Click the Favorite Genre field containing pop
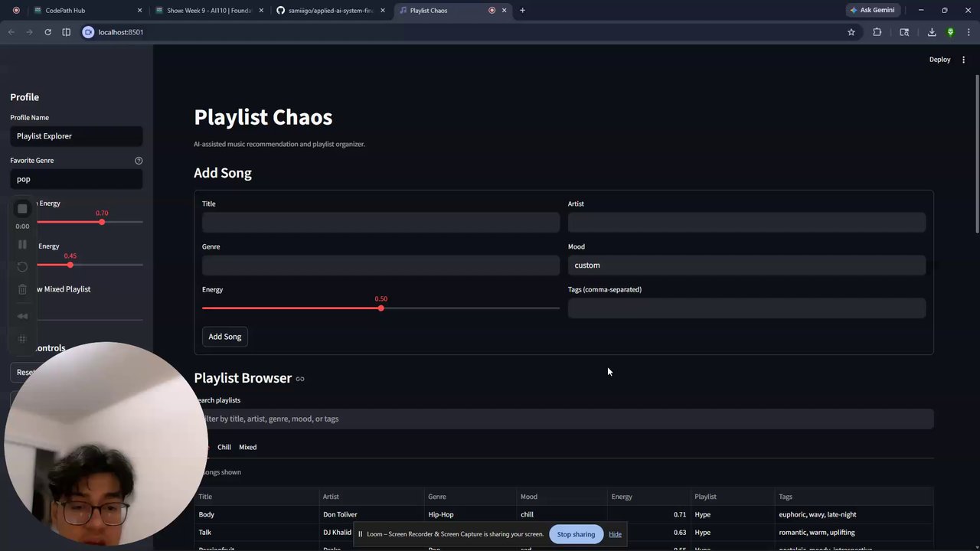Image resolution: width=980 pixels, height=551 pixels. (77, 179)
